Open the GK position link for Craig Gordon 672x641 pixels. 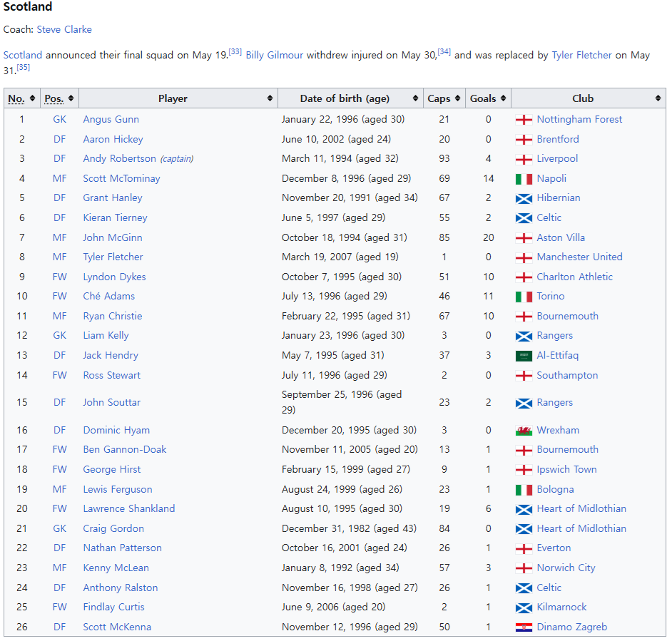click(x=60, y=529)
